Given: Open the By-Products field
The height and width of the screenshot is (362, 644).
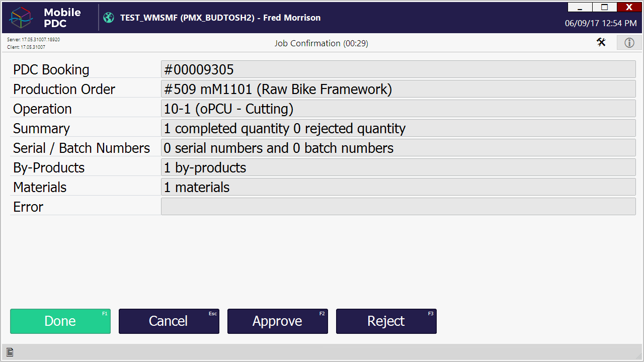Looking at the screenshot, I should tap(398, 167).
